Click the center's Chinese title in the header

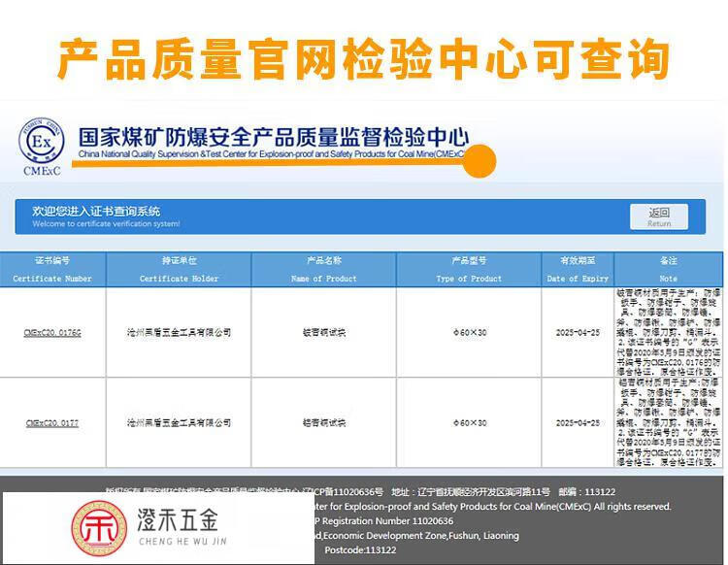pyautogui.click(x=273, y=137)
